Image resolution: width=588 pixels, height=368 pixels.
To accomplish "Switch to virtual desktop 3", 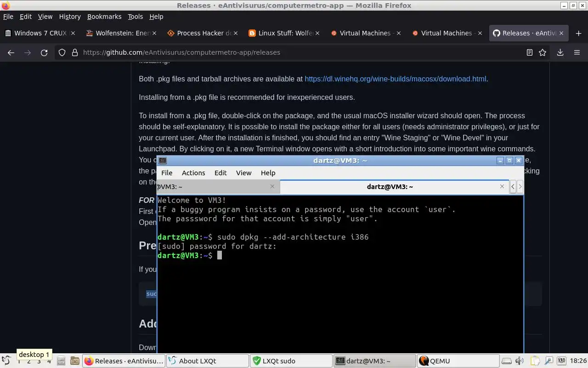I will [39, 362].
